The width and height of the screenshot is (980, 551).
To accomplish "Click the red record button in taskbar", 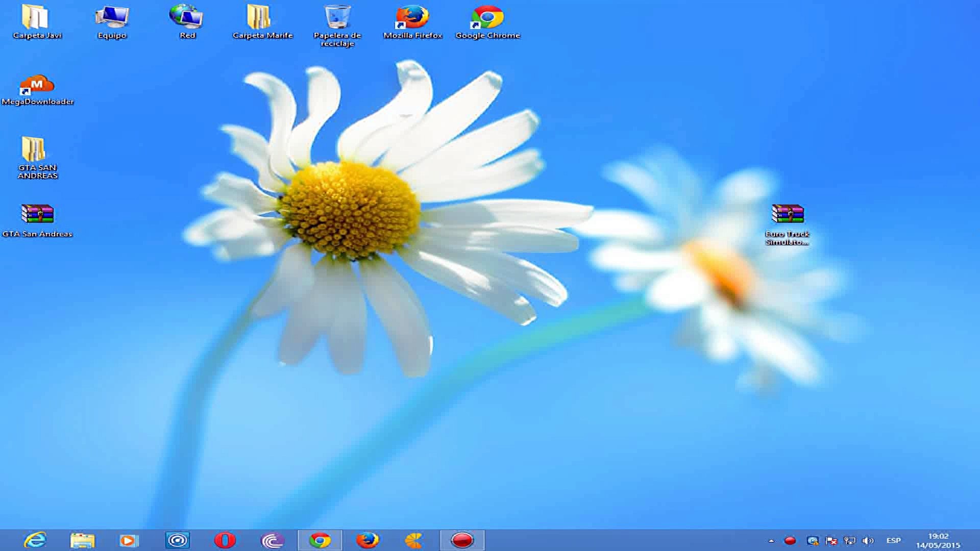I will (x=462, y=540).
